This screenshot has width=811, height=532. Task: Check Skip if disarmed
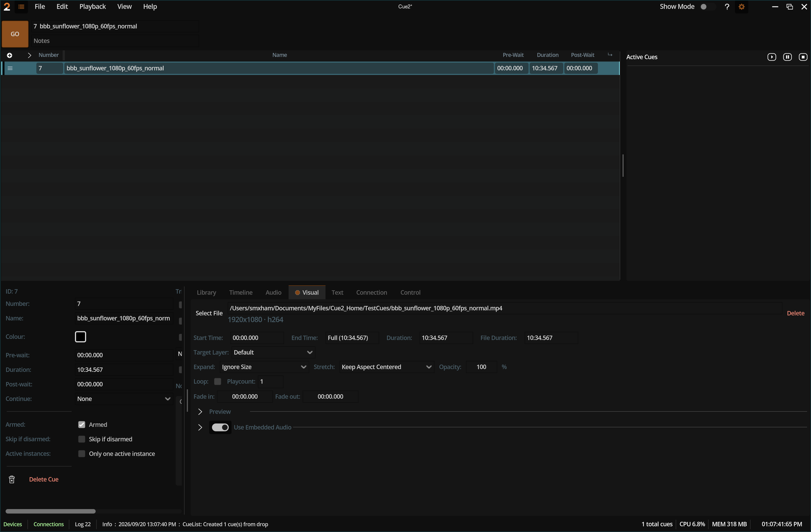pyautogui.click(x=81, y=439)
